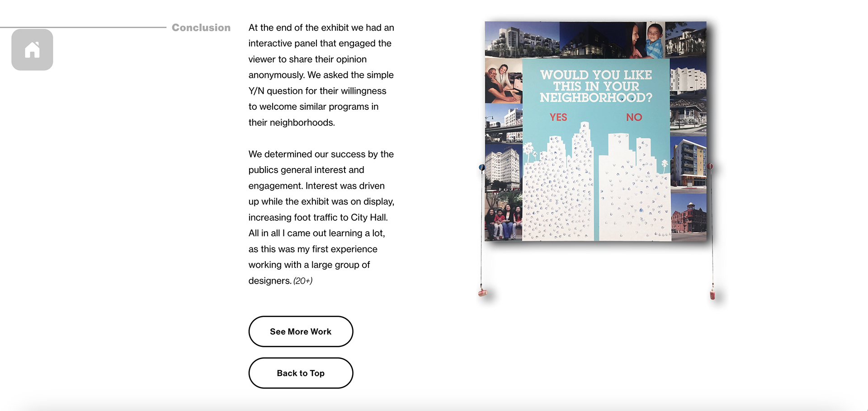The height and width of the screenshot is (411, 868).
Task: Select the 'Would you like this' poster headline
Action: pos(596,86)
